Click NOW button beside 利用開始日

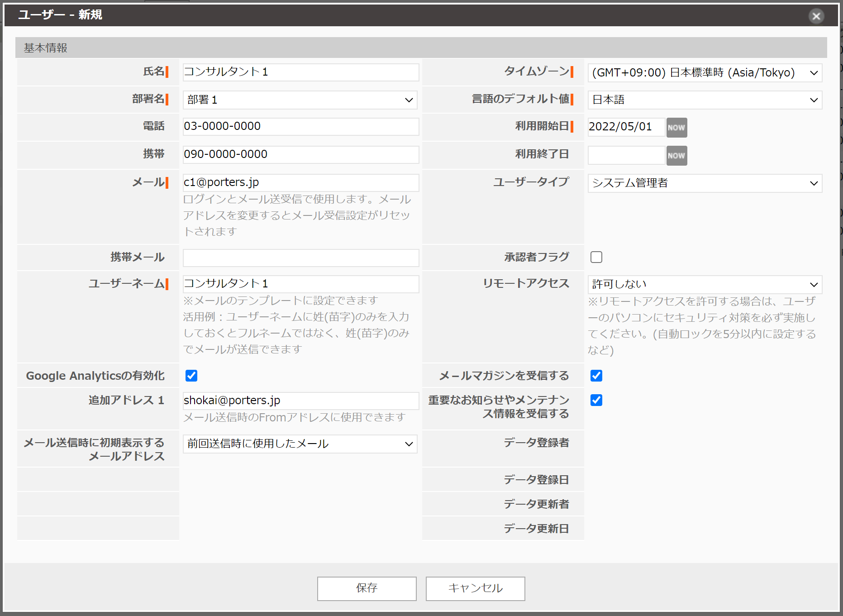click(x=676, y=128)
